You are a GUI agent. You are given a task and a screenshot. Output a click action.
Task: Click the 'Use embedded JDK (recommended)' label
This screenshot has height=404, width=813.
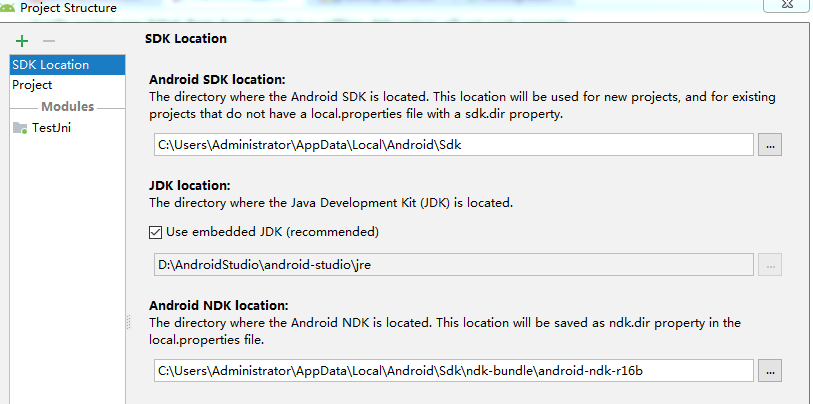272,232
